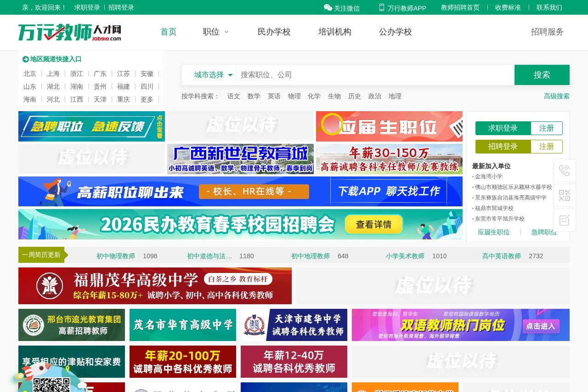This screenshot has width=588, height=392.
Task: Open 福鼎市巽城学校 entry
Action: coord(494,208)
